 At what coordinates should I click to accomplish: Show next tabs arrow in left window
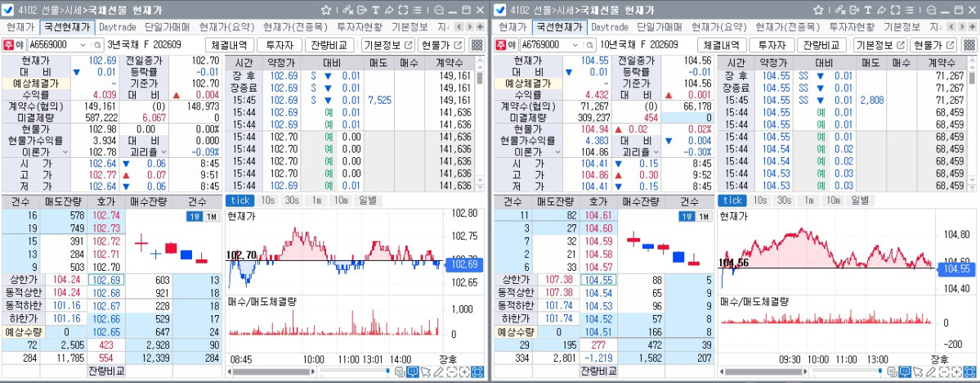pos(469,27)
